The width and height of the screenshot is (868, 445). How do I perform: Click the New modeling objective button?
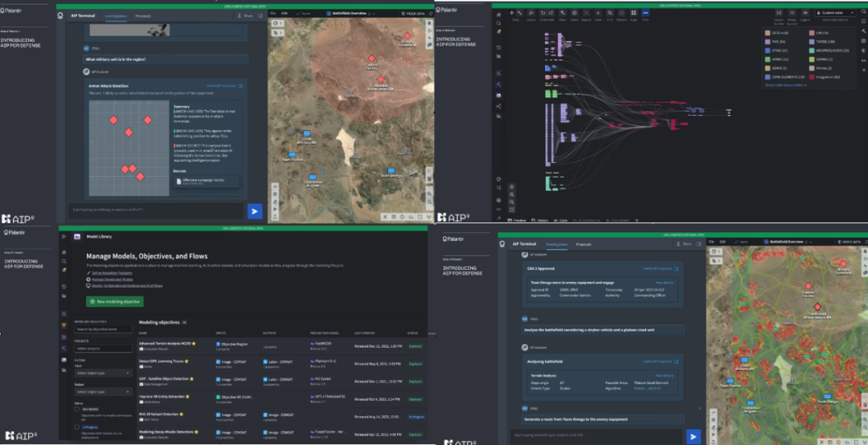click(115, 301)
